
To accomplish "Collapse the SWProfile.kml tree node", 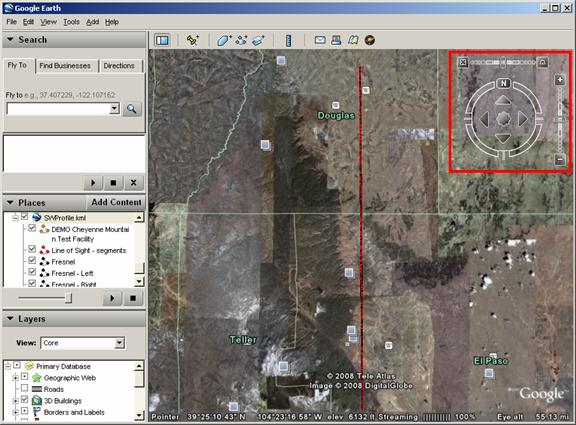I will coord(15,218).
